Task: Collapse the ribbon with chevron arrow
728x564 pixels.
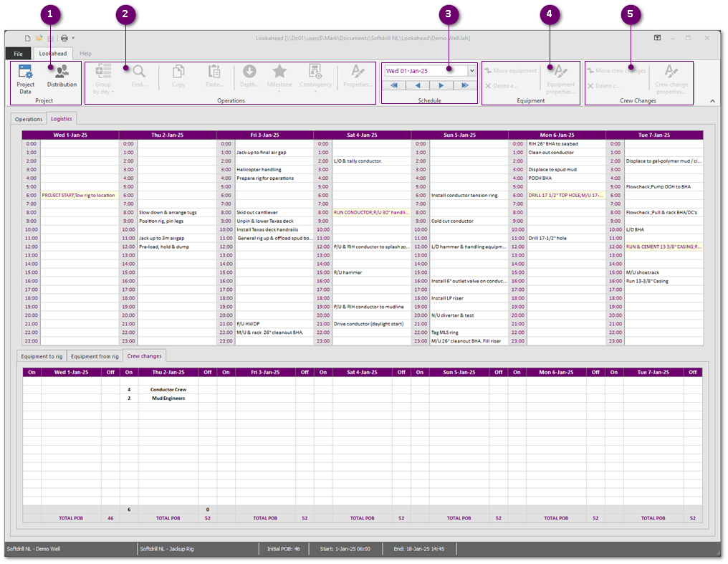Action: coord(712,102)
